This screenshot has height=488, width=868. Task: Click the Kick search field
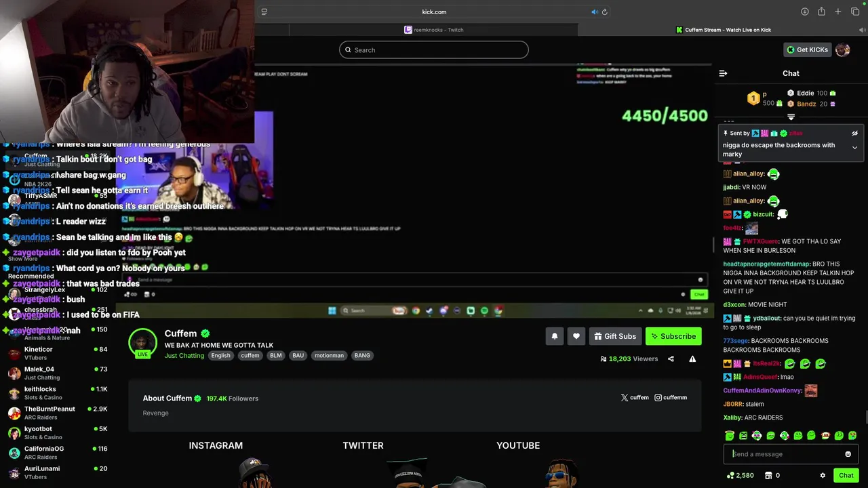(x=434, y=49)
